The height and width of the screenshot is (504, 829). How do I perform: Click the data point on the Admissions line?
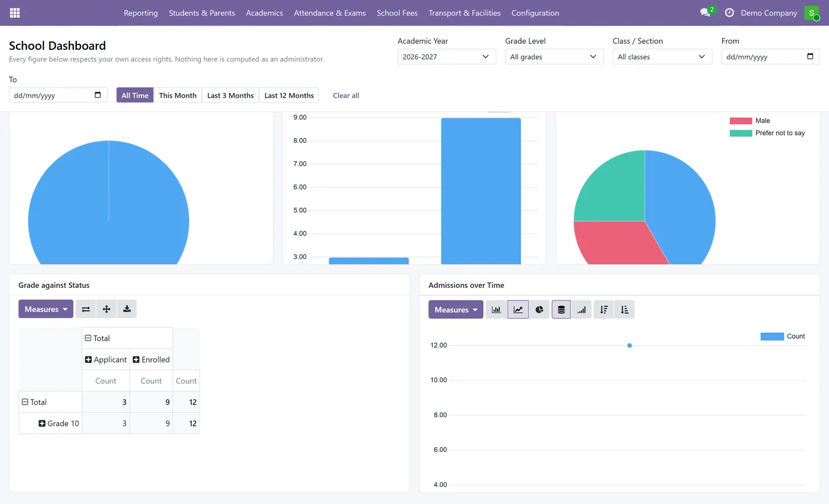[x=629, y=345]
